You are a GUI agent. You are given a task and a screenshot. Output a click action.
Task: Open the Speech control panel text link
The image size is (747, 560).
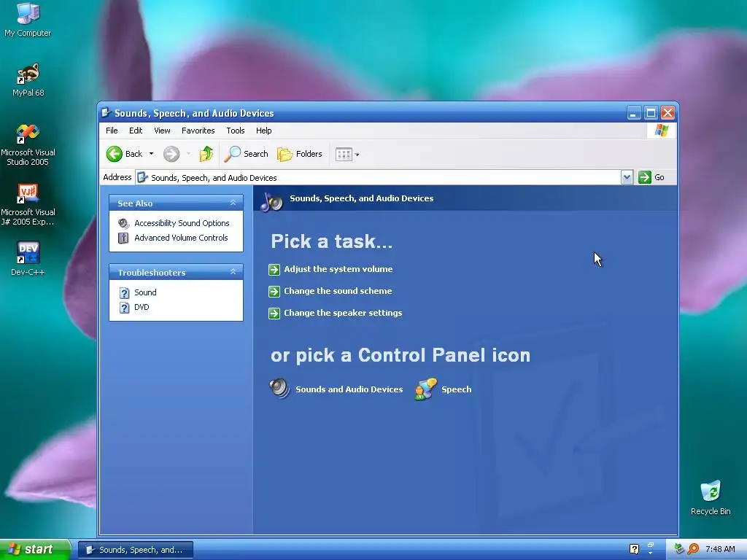click(457, 389)
